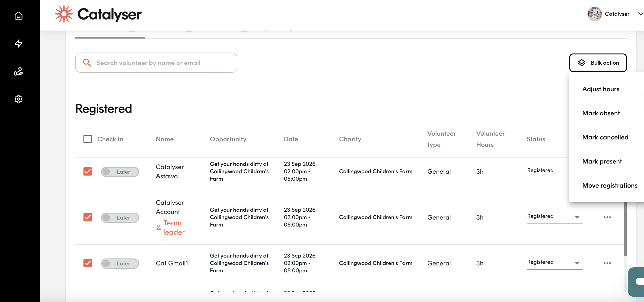
Task: Click the Volunteer Hours column header
Action: (490, 139)
